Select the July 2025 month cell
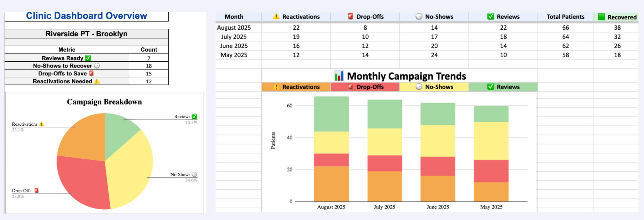Image resolution: width=644 pixels, height=220 pixels. pyautogui.click(x=234, y=37)
